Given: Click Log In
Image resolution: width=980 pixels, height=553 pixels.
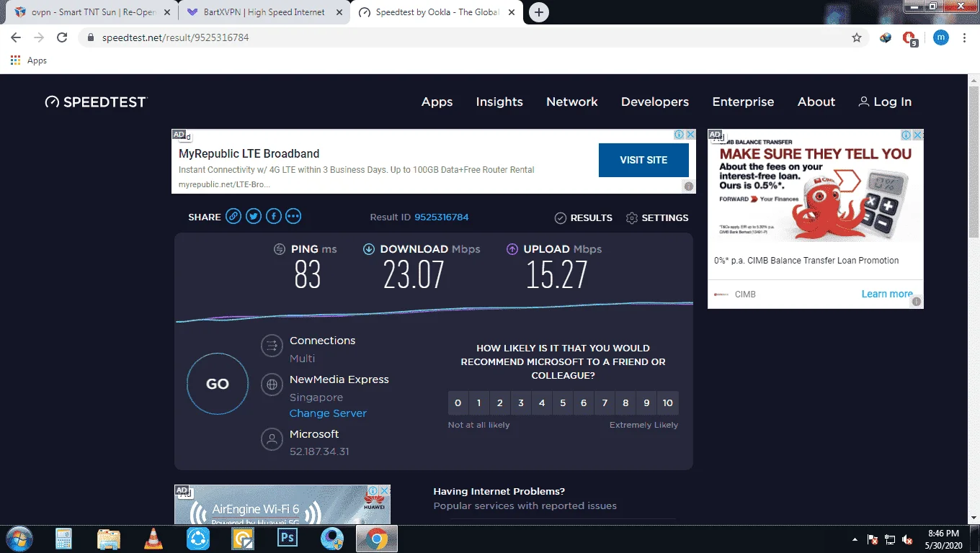Looking at the screenshot, I should tap(885, 102).
